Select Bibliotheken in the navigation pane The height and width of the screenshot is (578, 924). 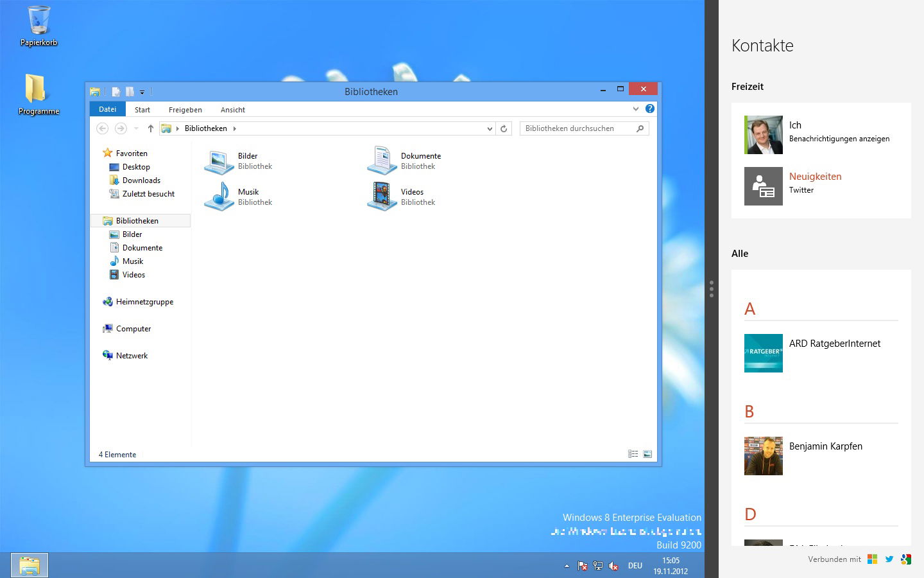pyautogui.click(x=140, y=221)
